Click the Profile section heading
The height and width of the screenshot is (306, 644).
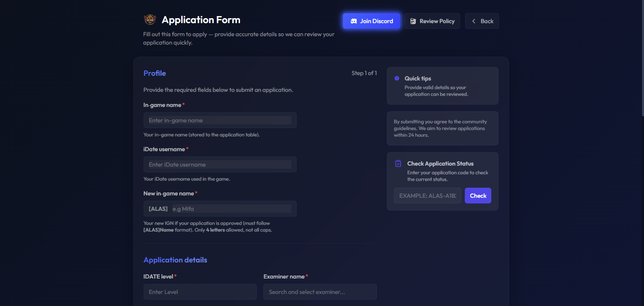[x=155, y=73]
